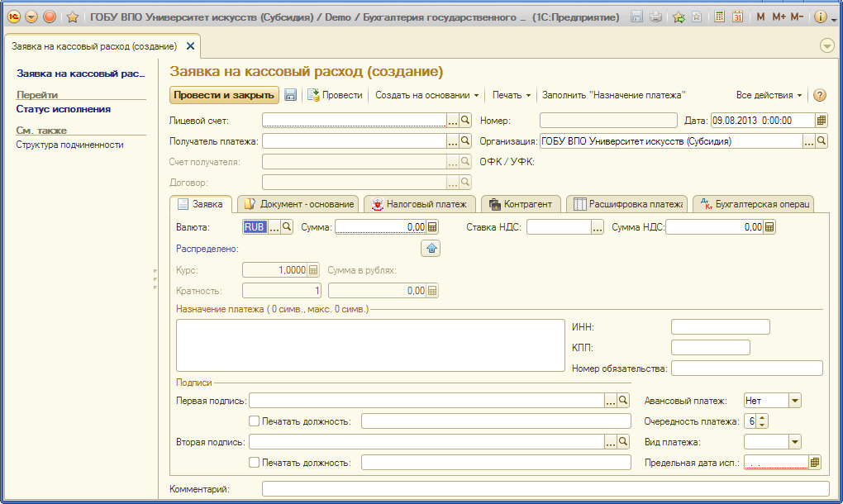
Task: Open the calendar icon in title bar
Action: pos(737,17)
